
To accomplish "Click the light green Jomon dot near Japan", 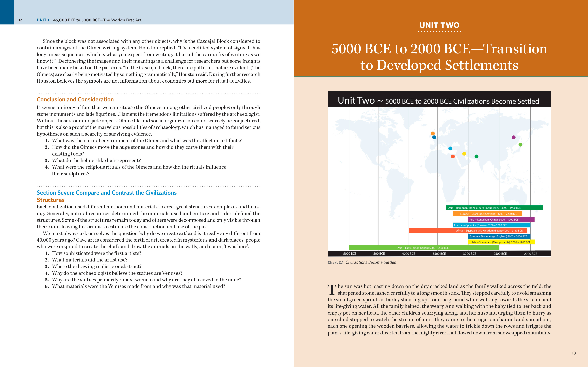I will (x=520, y=145).
